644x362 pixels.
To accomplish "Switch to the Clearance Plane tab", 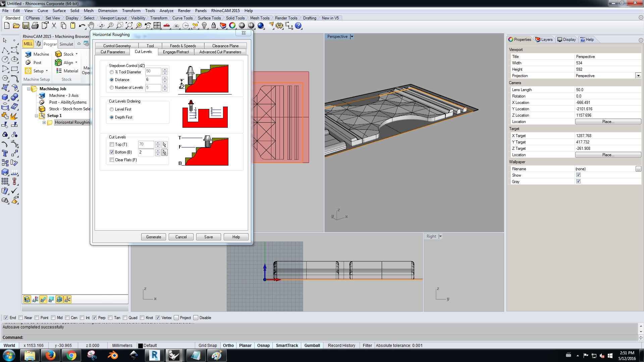I will click(225, 46).
